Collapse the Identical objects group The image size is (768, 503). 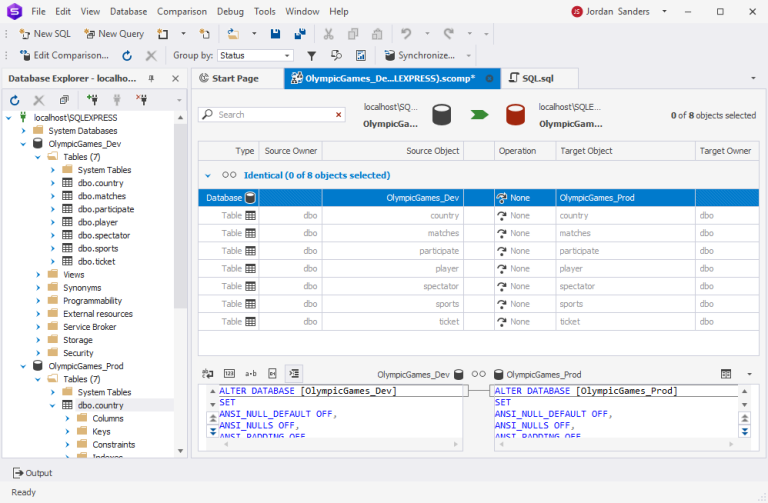tap(208, 175)
